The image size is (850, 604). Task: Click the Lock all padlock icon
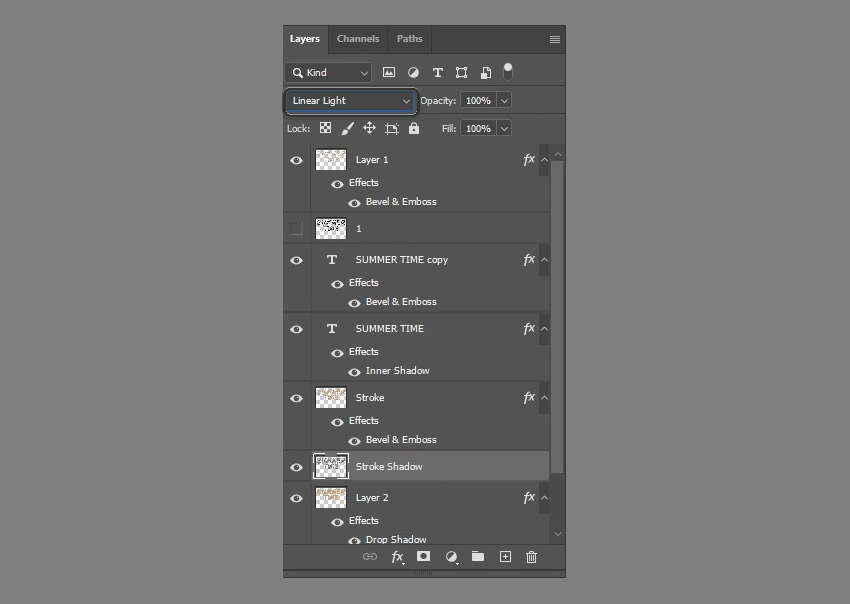[413, 128]
